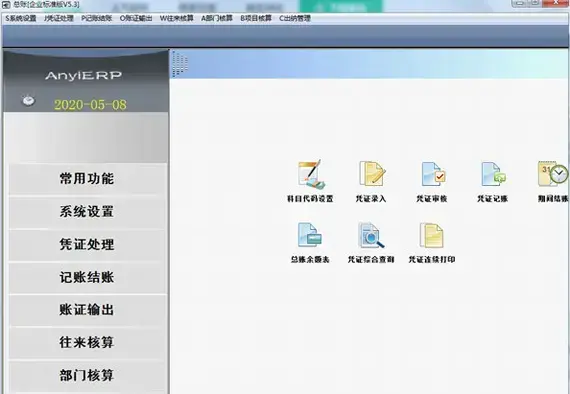This screenshot has height=394, width=570.
Task: Open 凭证综合查询 voucher query icon
Action: 371,235
